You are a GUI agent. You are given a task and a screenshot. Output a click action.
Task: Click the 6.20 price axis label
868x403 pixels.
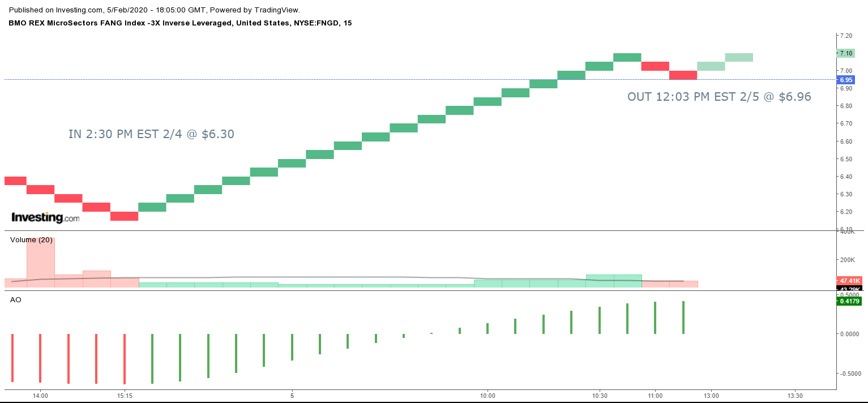[x=846, y=212]
